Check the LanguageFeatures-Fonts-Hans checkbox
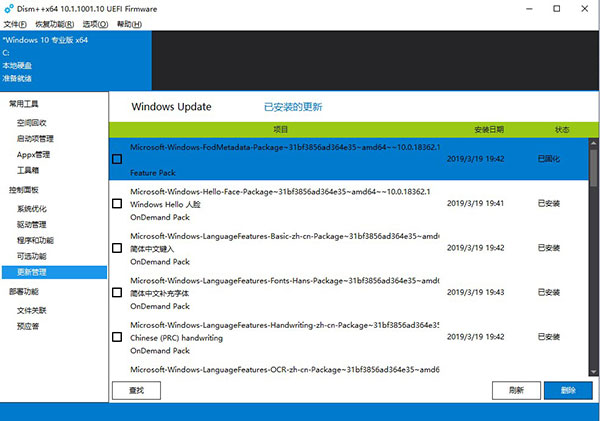Screen dimensions: 600x421 pos(117,292)
